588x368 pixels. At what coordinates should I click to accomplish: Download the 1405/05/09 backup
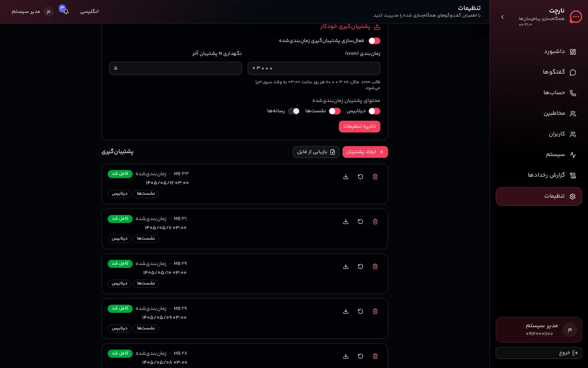click(x=346, y=311)
